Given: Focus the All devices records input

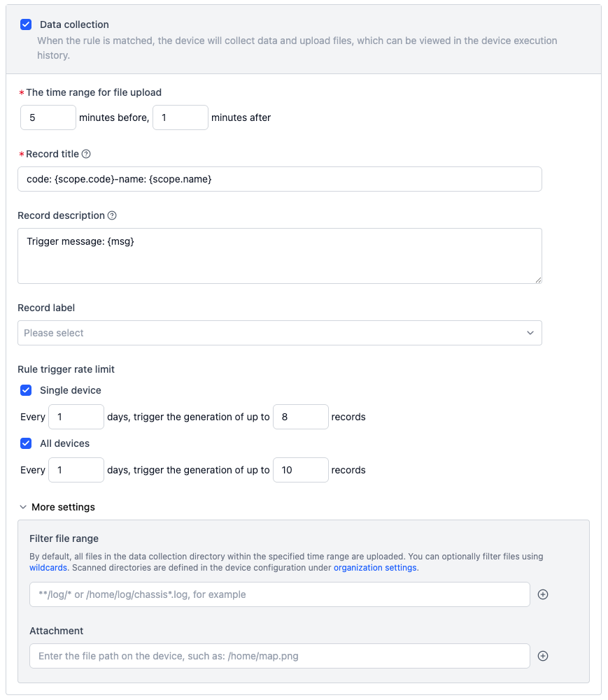Looking at the screenshot, I should tap(301, 470).
